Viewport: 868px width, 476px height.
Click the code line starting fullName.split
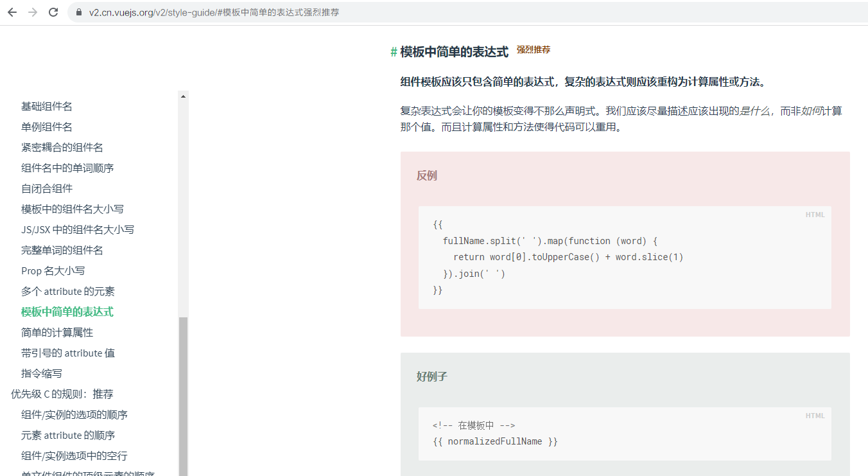point(550,241)
